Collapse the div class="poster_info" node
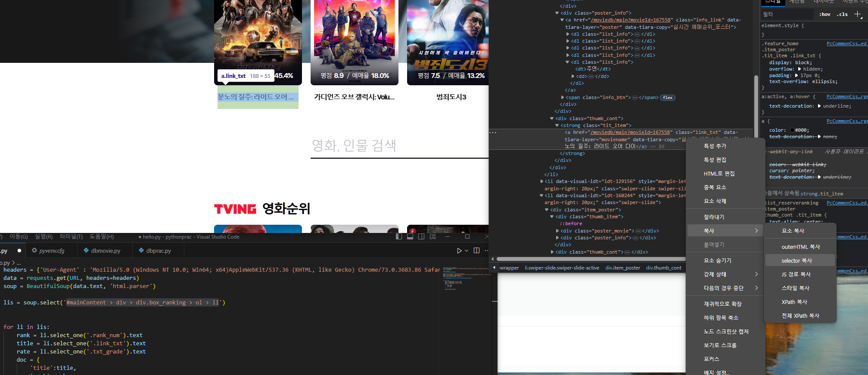The height and width of the screenshot is (375, 868). (x=557, y=13)
